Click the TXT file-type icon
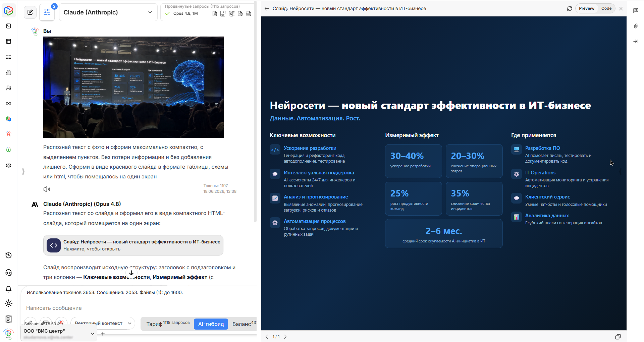Image resolution: width=644 pixels, height=342 pixels. pyautogui.click(x=240, y=13)
